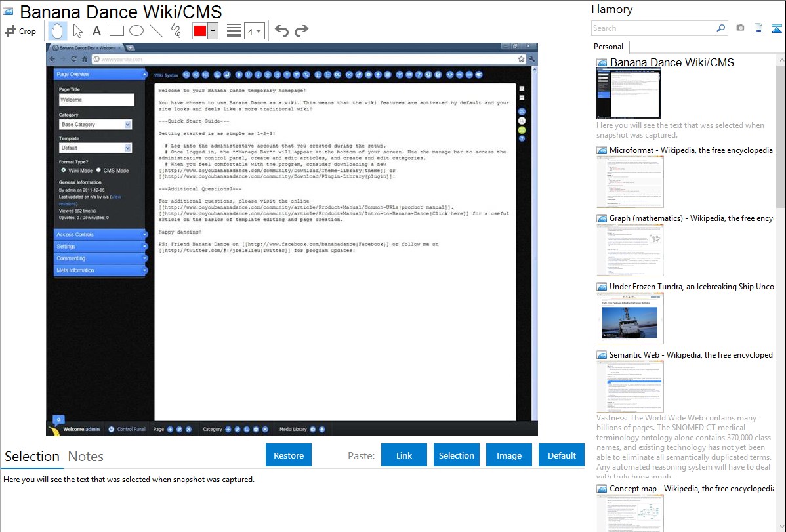Open the Graph (mathematics) snapshot thumbnail

pyautogui.click(x=630, y=250)
